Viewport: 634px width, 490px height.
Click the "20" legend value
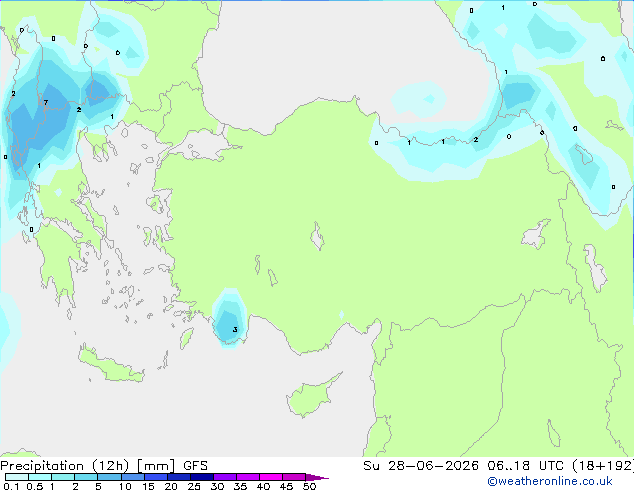tap(171, 486)
